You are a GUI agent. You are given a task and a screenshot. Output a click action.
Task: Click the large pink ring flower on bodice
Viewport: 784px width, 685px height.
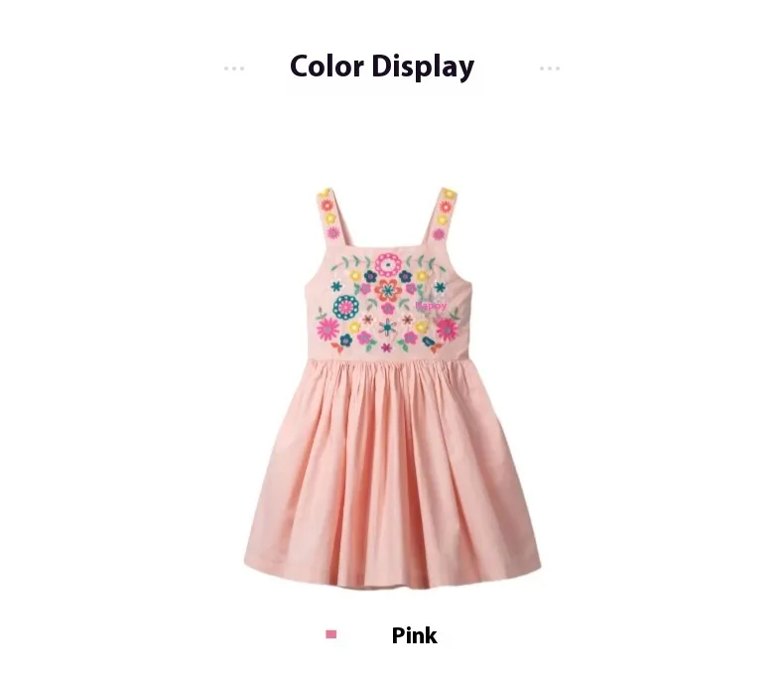pyautogui.click(x=388, y=264)
